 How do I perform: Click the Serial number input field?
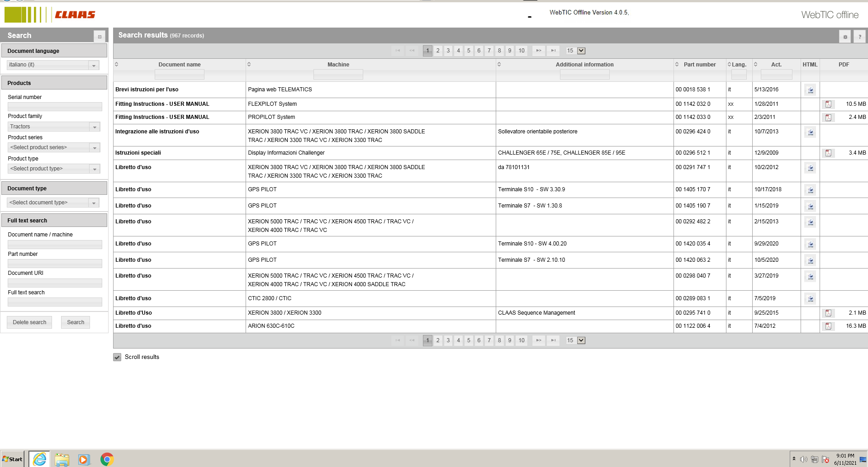point(55,107)
